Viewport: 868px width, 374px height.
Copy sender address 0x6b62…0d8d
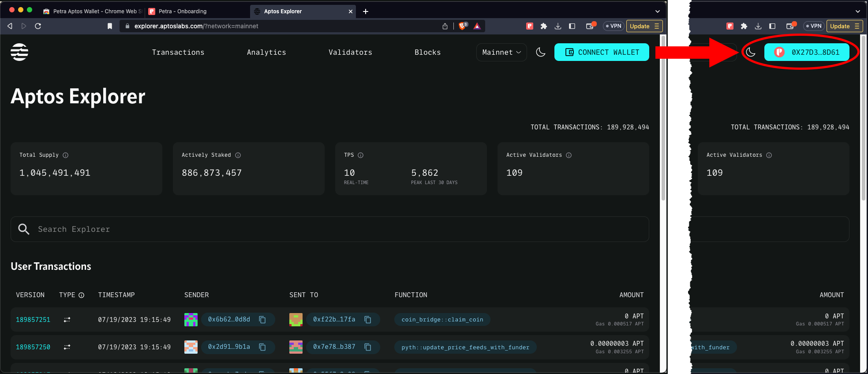coord(262,319)
